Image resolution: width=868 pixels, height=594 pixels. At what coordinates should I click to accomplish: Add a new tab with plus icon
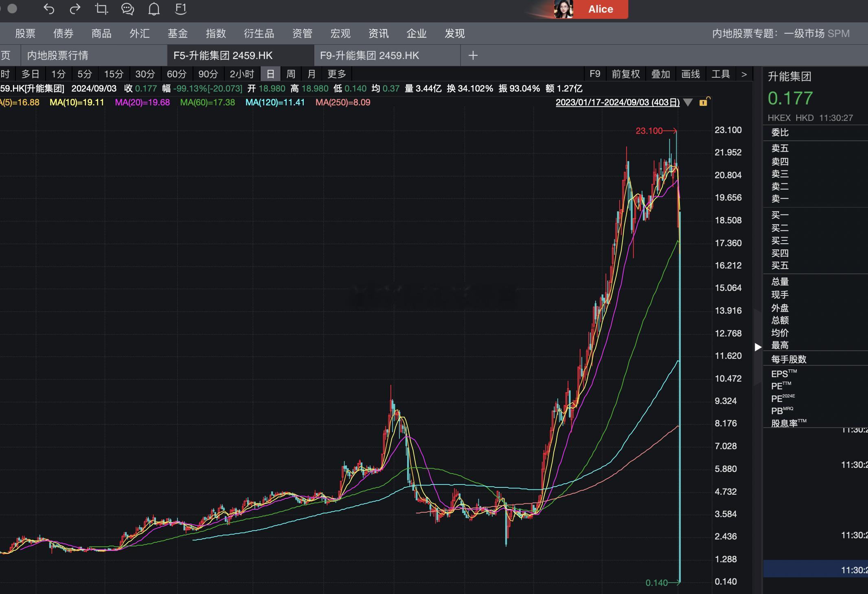coord(473,55)
